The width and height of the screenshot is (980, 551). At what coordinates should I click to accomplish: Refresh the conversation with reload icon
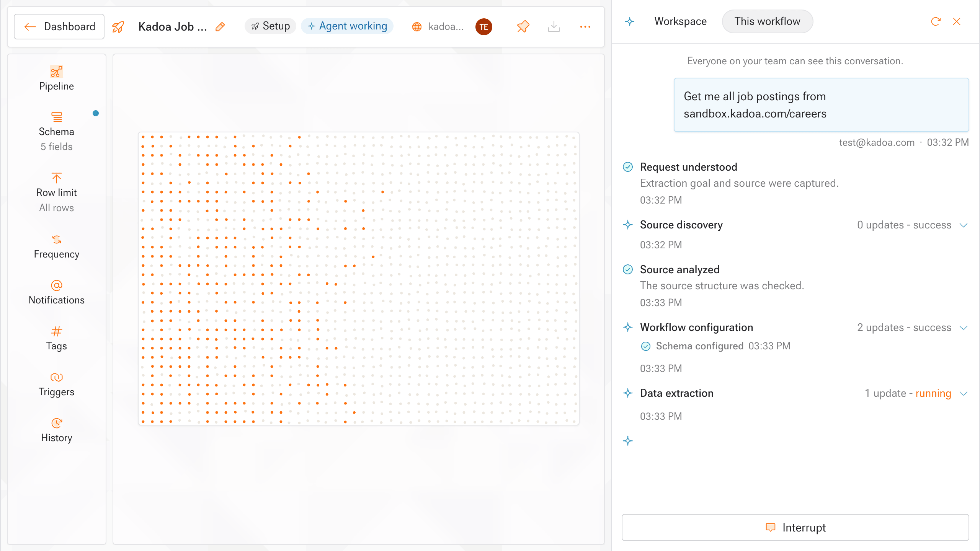click(x=936, y=21)
